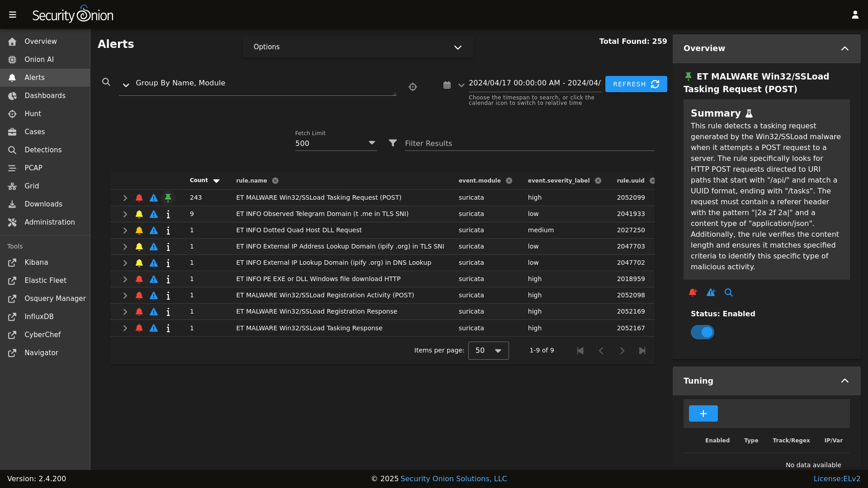Screen dimensions: 868x488
Task: Acknowledge the Dotted Quad Host DLL Request alert
Action: pos(139,230)
